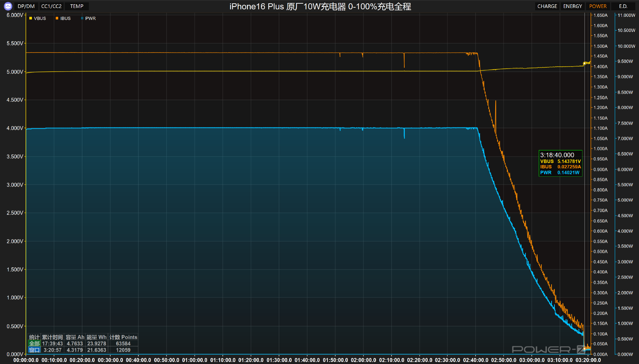639x364 pixels.
Task: Click the orange IBUS legend swatch
Action: [57, 18]
